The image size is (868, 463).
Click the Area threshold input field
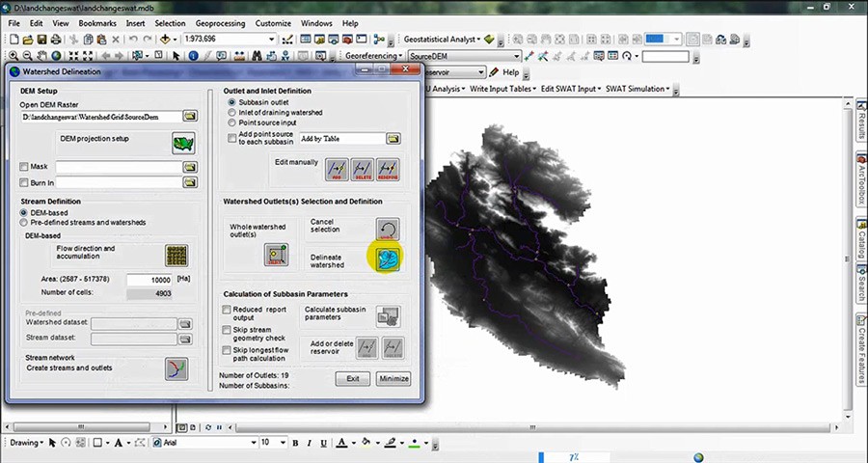click(146, 279)
